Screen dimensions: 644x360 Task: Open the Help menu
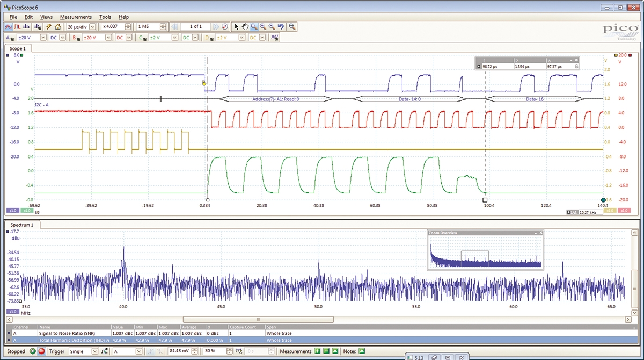tap(123, 17)
